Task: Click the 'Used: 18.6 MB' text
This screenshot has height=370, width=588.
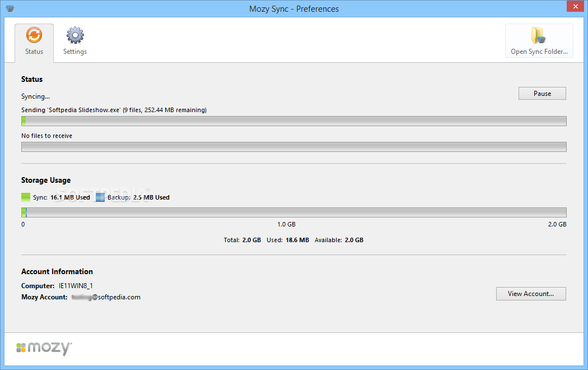Action: [288, 240]
